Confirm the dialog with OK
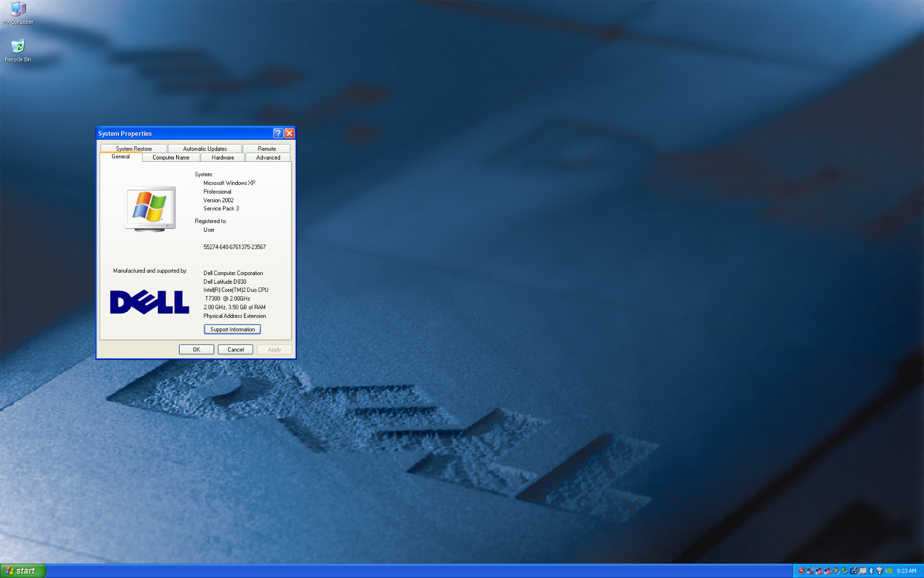The height and width of the screenshot is (578, 924). (196, 350)
